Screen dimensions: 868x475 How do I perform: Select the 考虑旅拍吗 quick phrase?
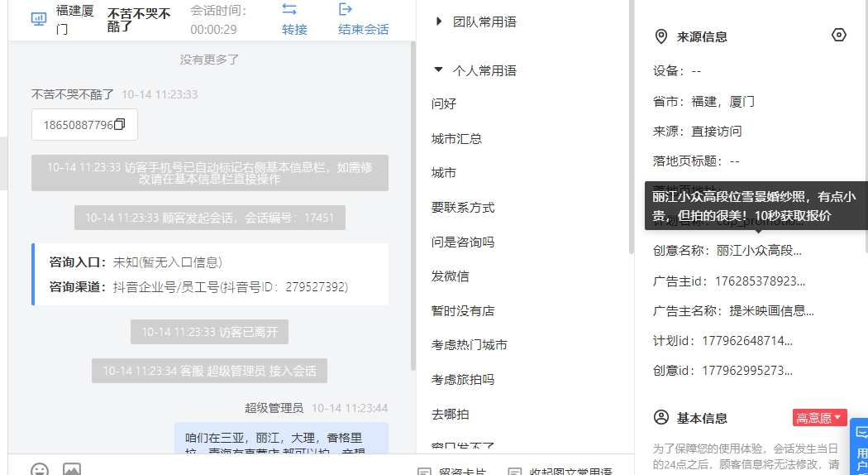463,380
